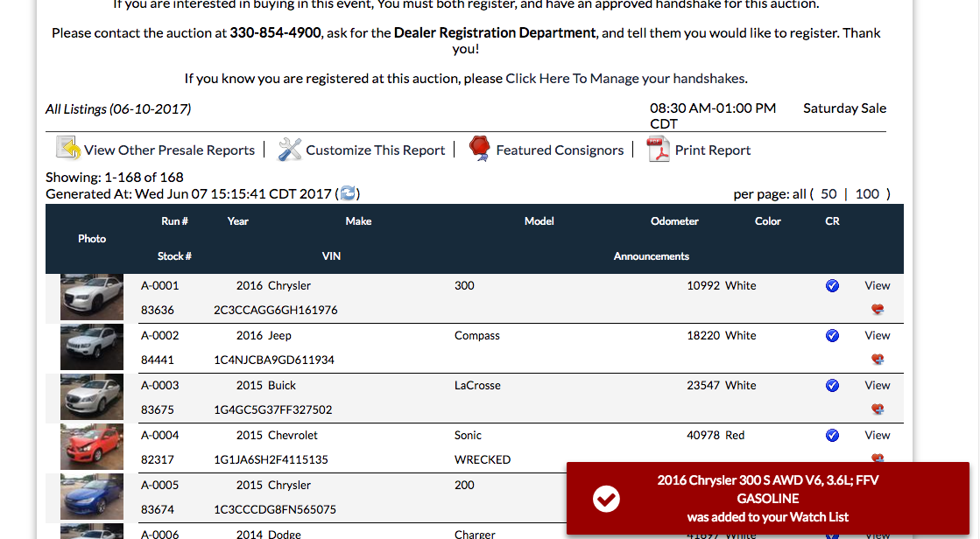The image size is (980, 539).
Task: Click the View Other Presale Reports arrow icon
Action: pyautogui.click(x=69, y=149)
